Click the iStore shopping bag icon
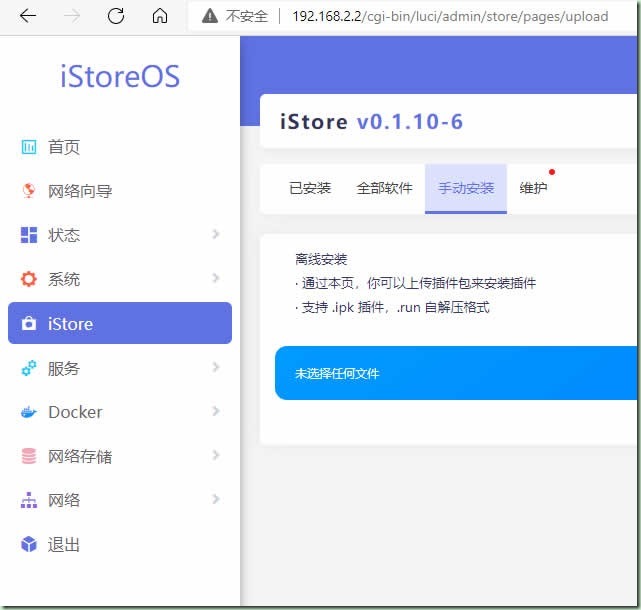 point(29,323)
